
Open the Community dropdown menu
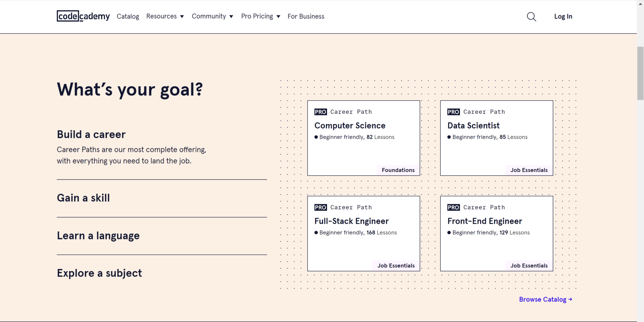(x=213, y=16)
